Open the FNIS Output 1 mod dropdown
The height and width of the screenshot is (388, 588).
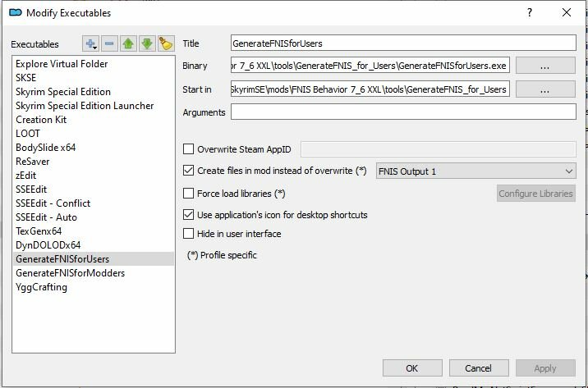coord(475,171)
